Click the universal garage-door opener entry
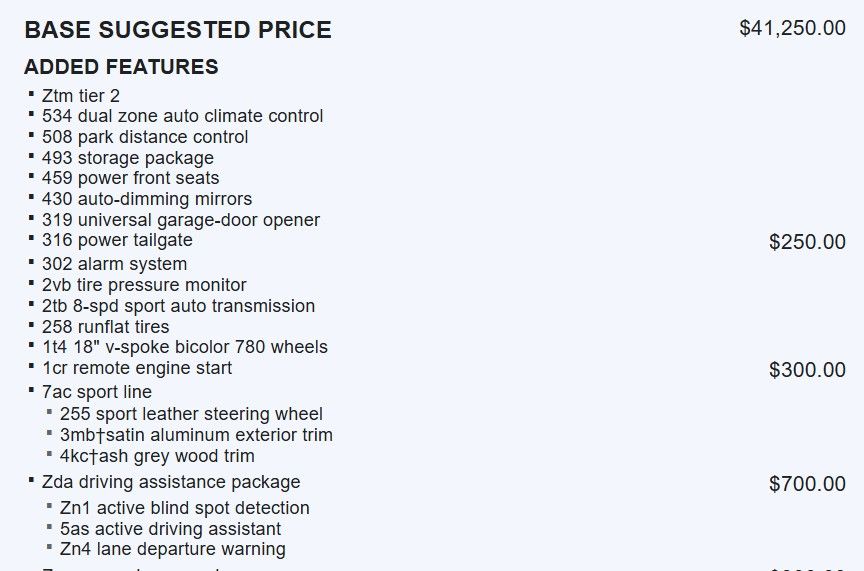 [181, 220]
